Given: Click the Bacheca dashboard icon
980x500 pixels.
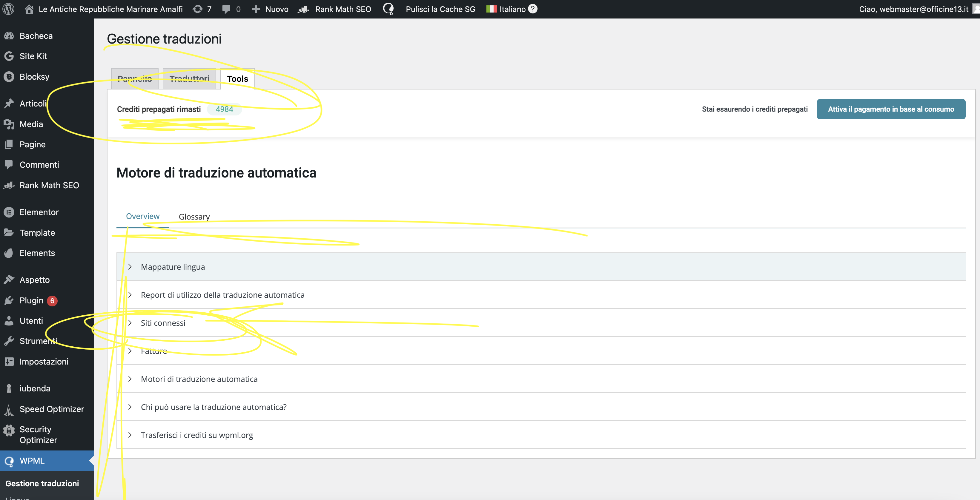Looking at the screenshot, I should pyautogui.click(x=9, y=36).
